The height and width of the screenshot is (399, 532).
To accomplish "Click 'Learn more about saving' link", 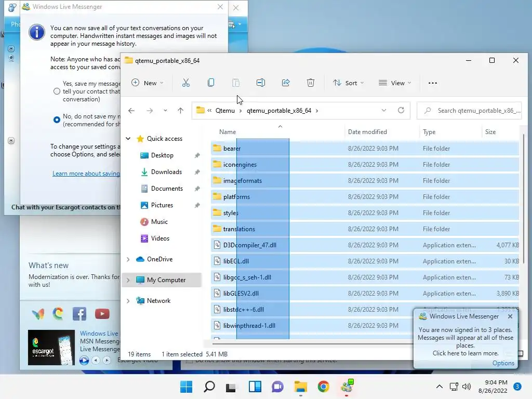I will pos(86,174).
